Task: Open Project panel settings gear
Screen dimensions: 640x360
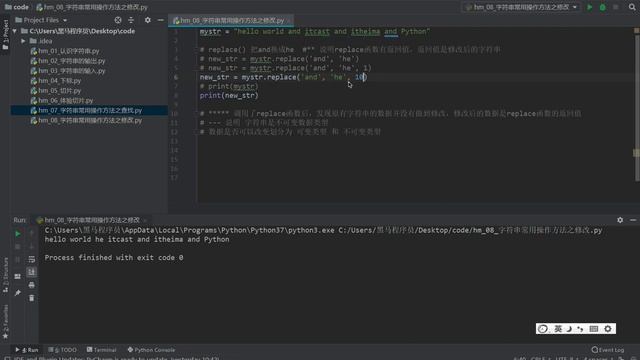Action: (x=147, y=20)
